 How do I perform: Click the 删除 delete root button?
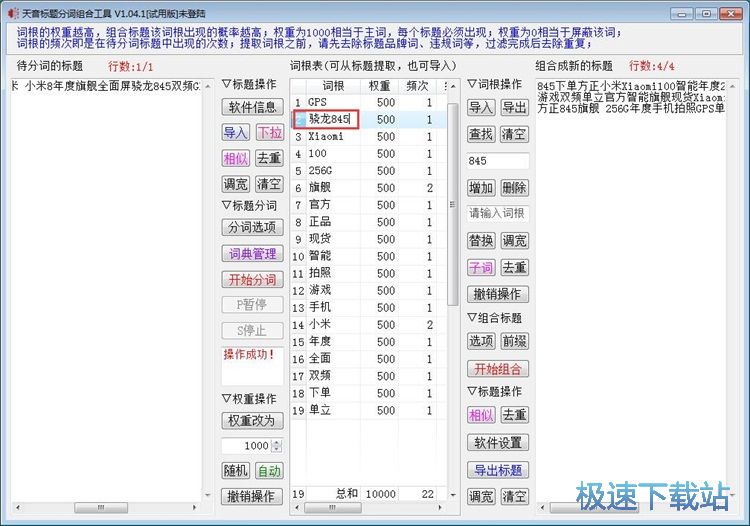(514, 188)
